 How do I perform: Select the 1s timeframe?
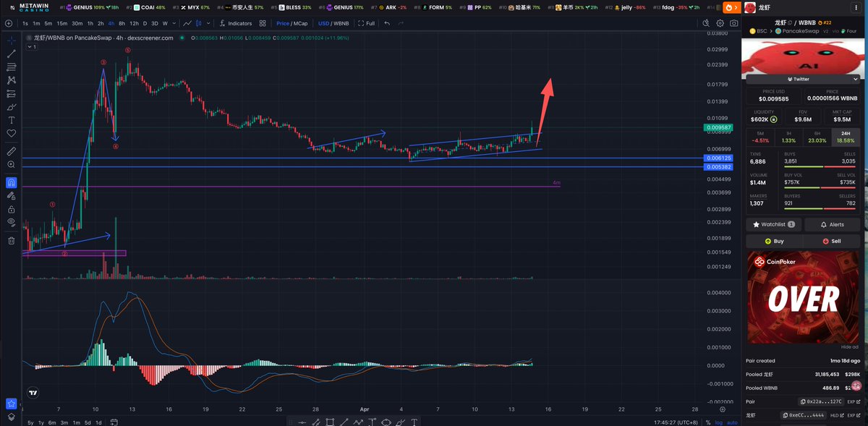coord(26,23)
